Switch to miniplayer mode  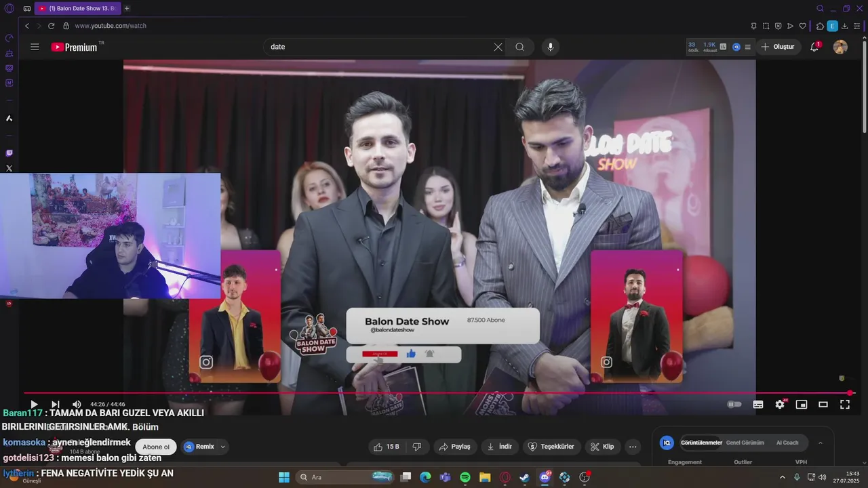(x=802, y=405)
